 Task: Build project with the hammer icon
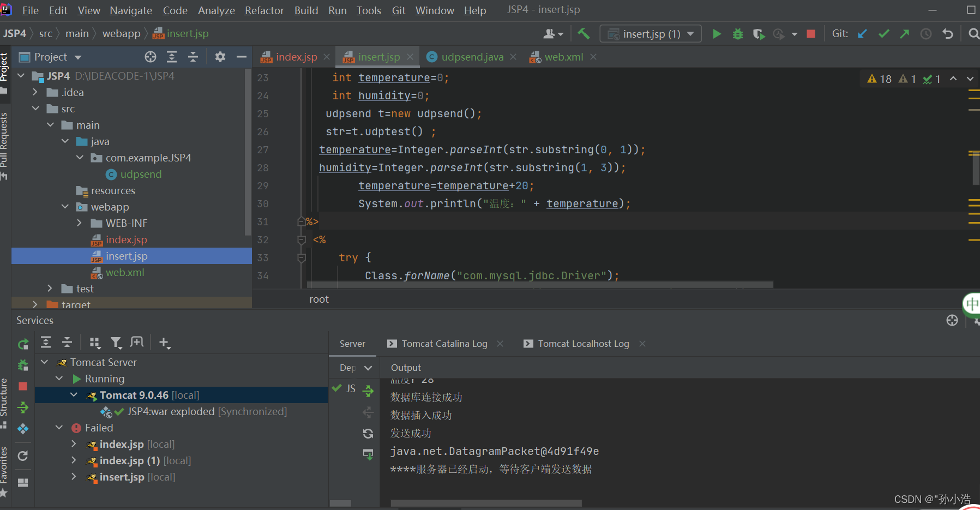(x=584, y=34)
